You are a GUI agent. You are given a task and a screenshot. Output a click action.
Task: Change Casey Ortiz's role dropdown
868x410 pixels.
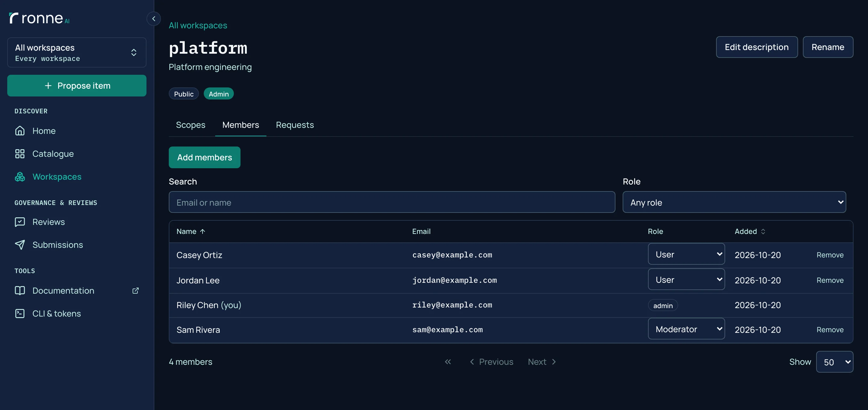(686, 254)
